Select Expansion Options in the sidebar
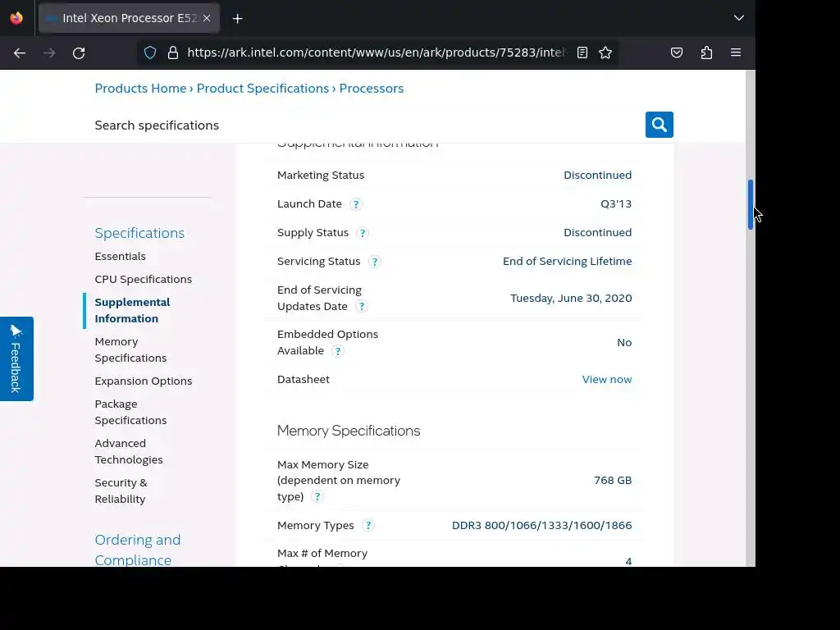840x630 pixels. pyautogui.click(x=143, y=381)
